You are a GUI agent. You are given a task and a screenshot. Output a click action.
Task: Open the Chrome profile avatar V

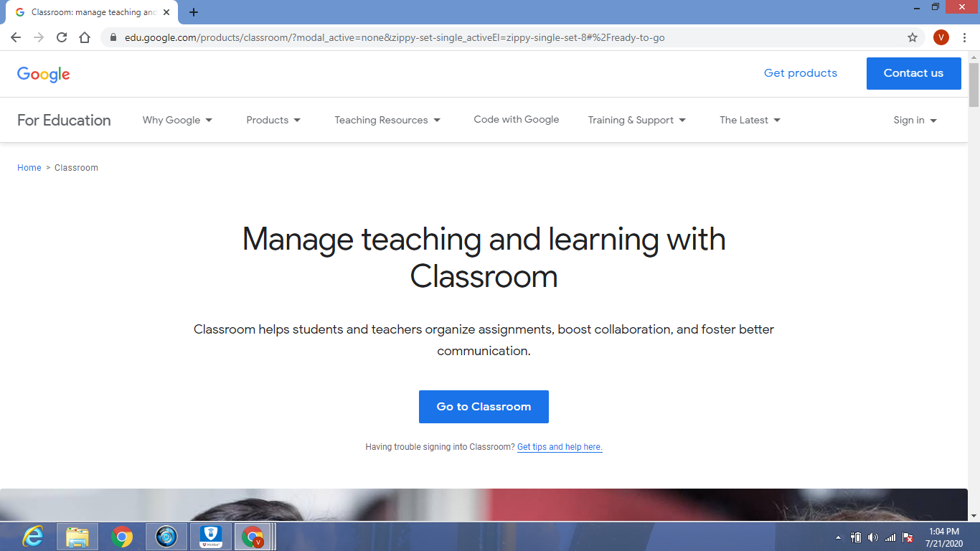click(x=941, y=37)
